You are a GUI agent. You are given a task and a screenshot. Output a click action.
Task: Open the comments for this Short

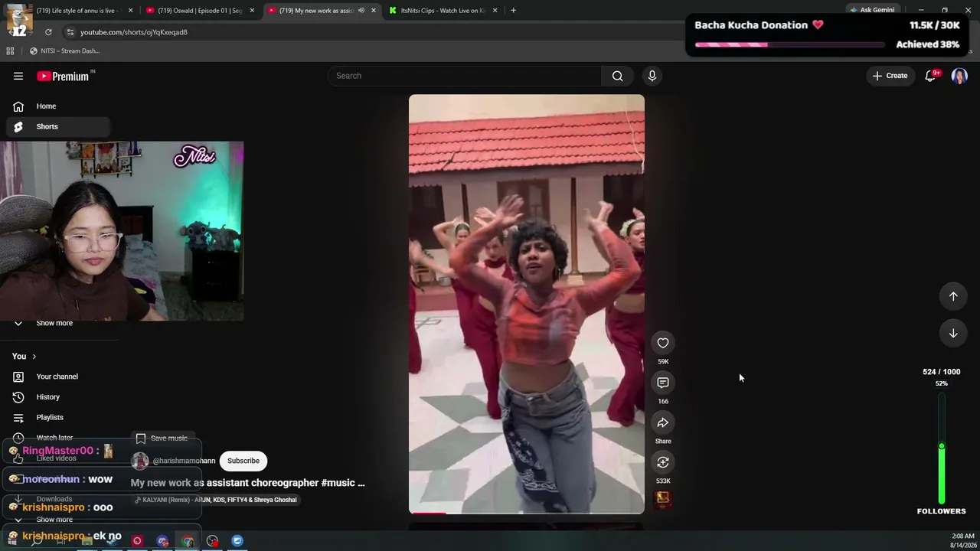click(x=663, y=383)
